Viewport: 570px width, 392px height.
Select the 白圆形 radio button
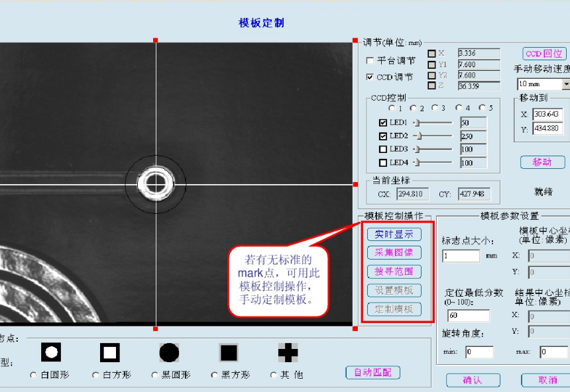pos(34,375)
